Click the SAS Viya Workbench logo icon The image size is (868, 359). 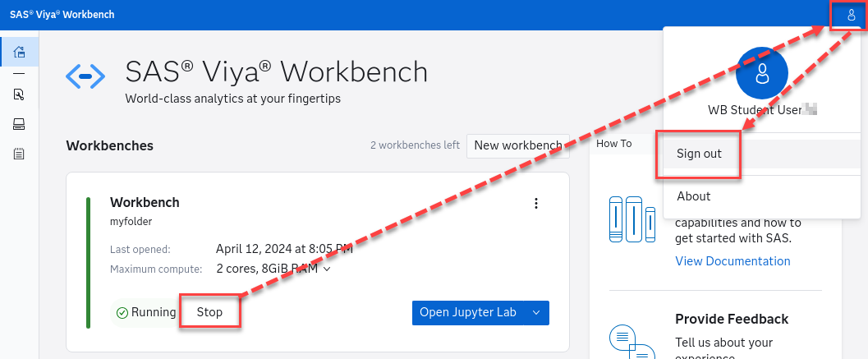(85, 76)
